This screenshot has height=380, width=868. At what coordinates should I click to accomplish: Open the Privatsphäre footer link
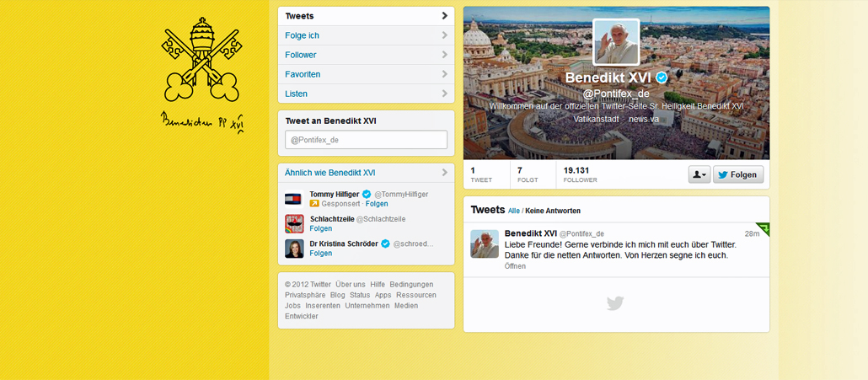pos(305,295)
